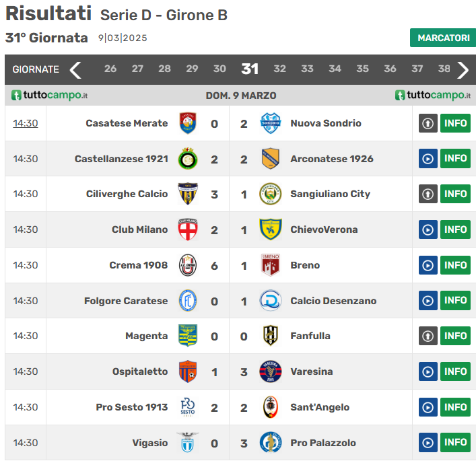Open Pro Sesto 1913 team name link
476x465 pixels.
coord(132,407)
